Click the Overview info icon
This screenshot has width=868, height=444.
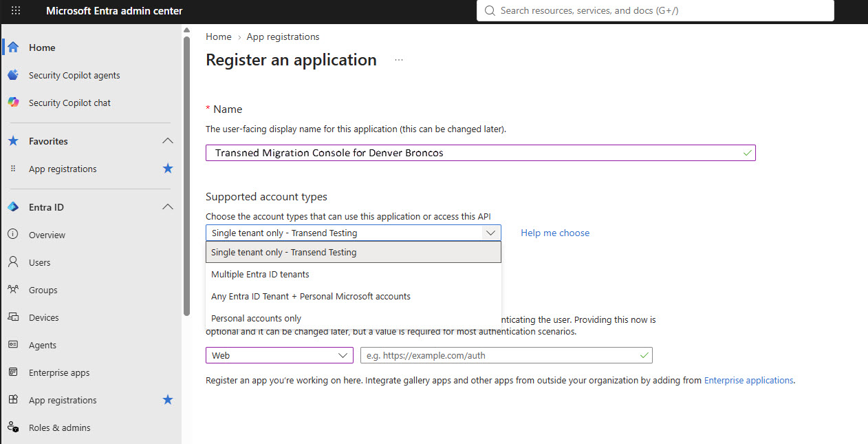coord(13,235)
